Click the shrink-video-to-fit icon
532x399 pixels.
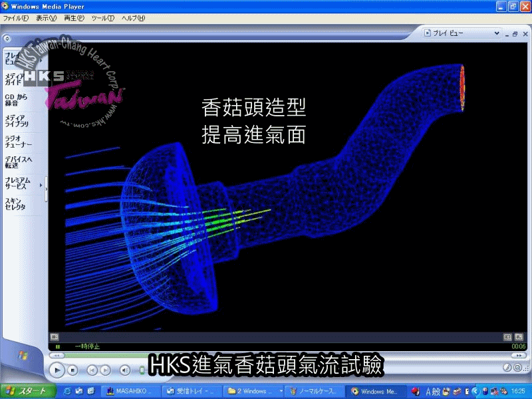pos(507,336)
